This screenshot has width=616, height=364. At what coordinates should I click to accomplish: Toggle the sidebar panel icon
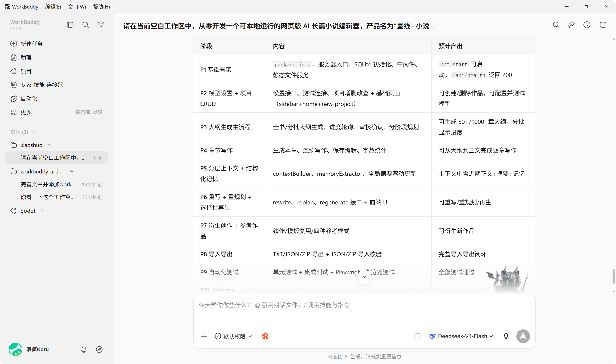[70, 25]
